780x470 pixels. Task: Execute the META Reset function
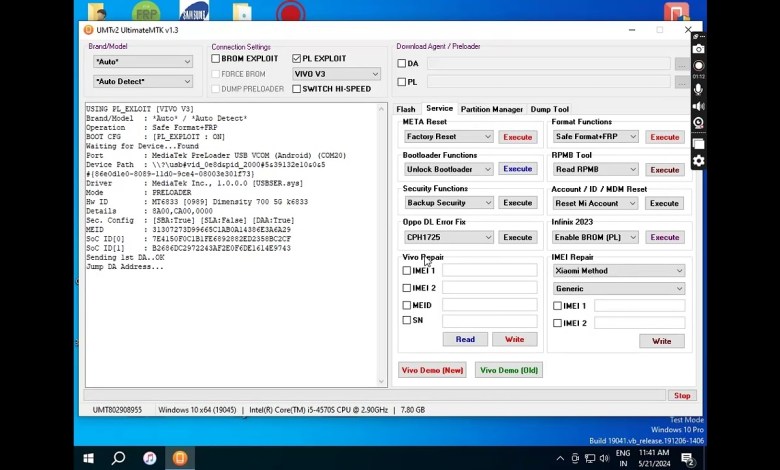[517, 137]
